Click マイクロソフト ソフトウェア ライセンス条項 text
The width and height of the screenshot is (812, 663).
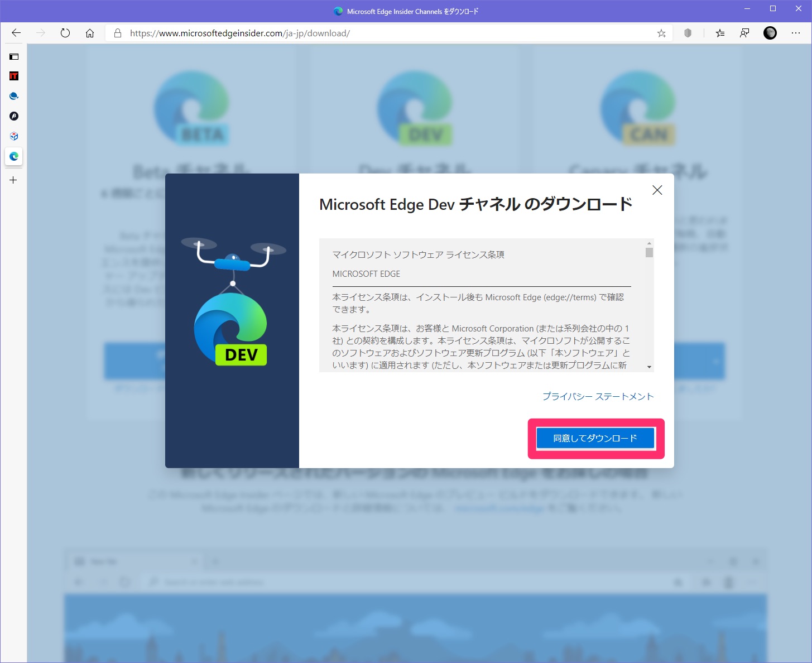pyautogui.click(x=418, y=254)
